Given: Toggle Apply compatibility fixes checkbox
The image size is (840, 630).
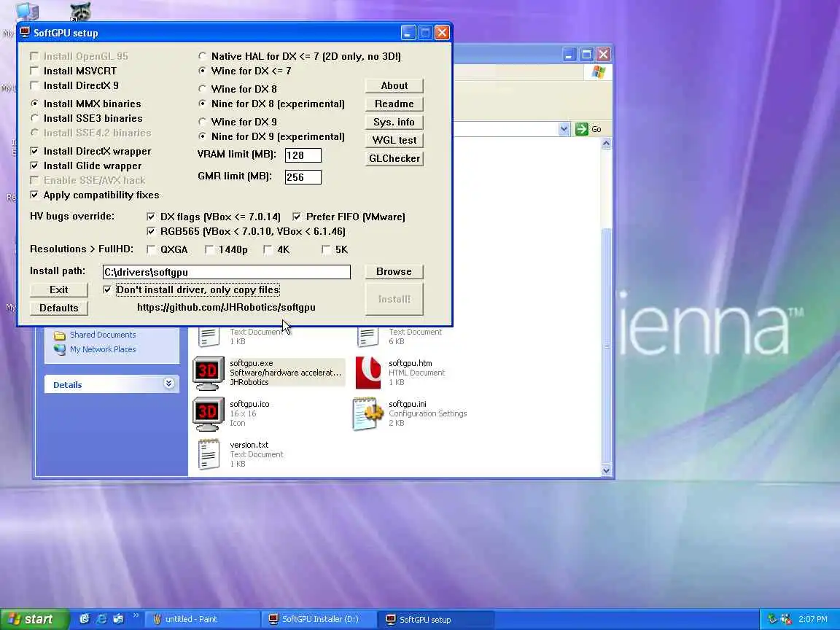Looking at the screenshot, I should [35, 195].
